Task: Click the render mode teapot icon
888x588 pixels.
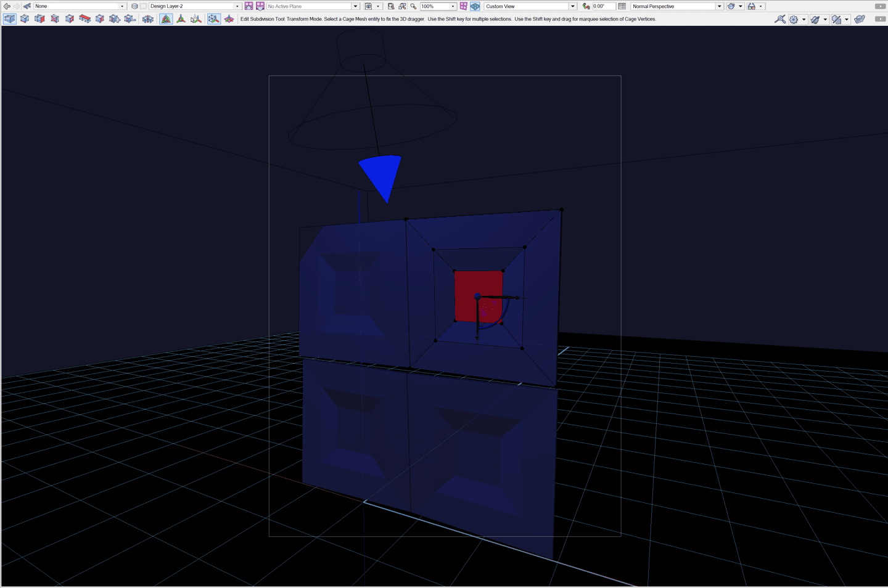Action: pyautogui.click(x=731, y=6)
